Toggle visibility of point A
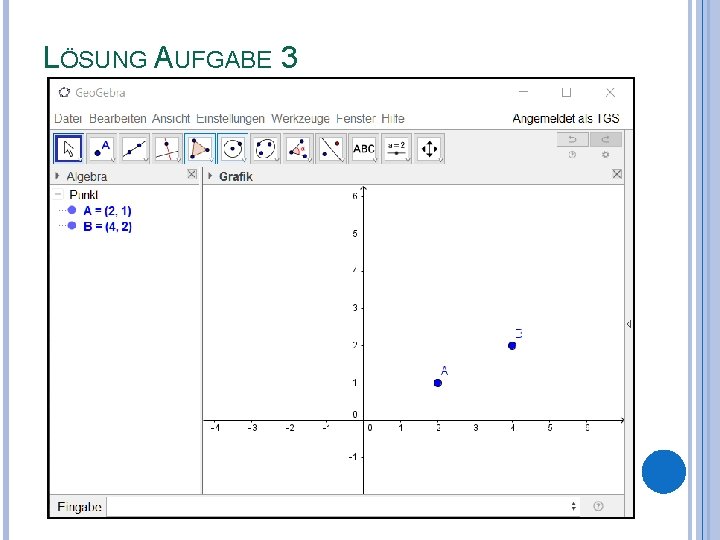The height and width of the screenshot is (540, 720). 72,210
